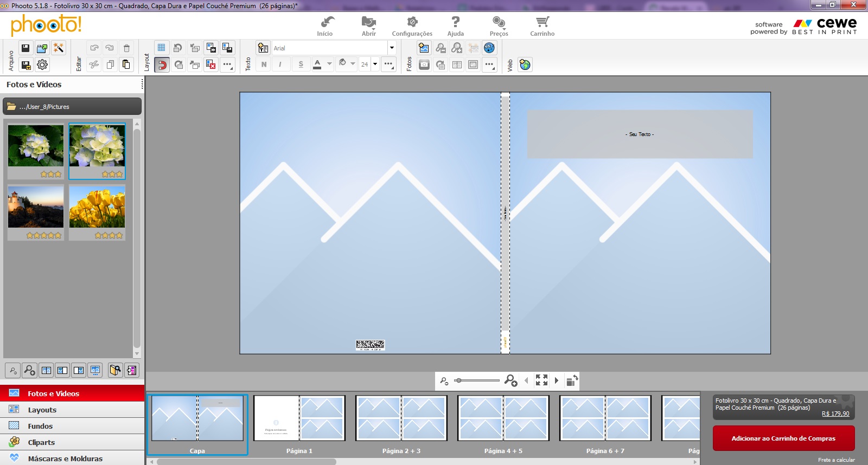Switch to the Layouts panel
The height and width of the screenshot is (465, 868).
[x=42, y=410]
